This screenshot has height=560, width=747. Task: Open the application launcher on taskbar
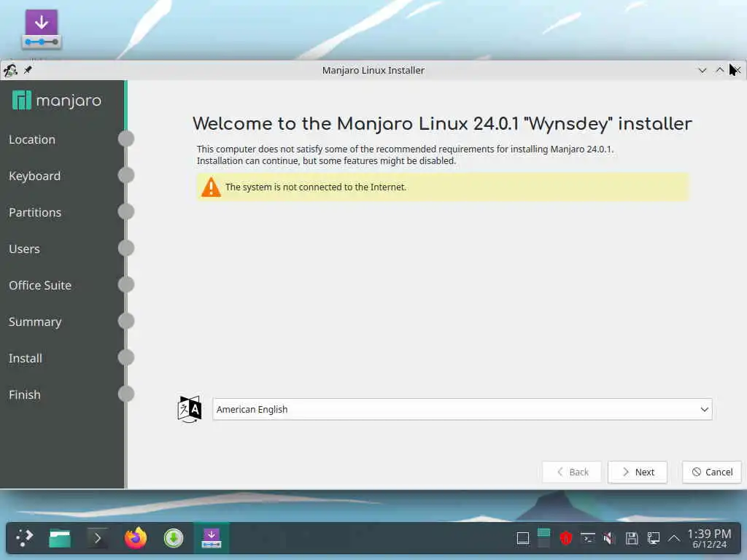[25, 538]
